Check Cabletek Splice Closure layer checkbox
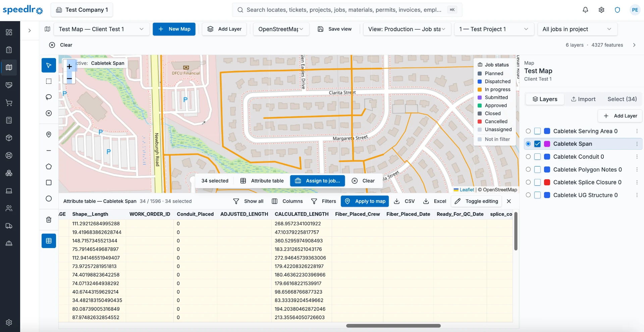The image size is (644, 332). [537, 182]
